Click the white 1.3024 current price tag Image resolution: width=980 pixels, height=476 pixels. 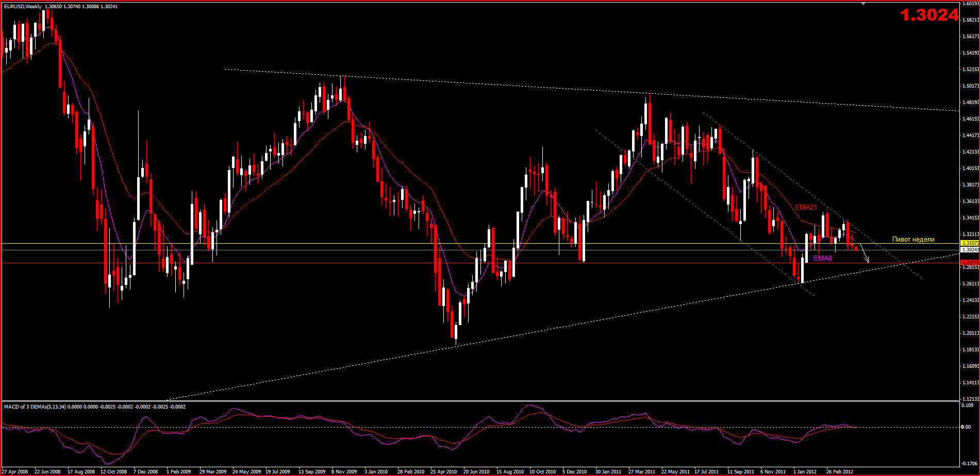971,249
